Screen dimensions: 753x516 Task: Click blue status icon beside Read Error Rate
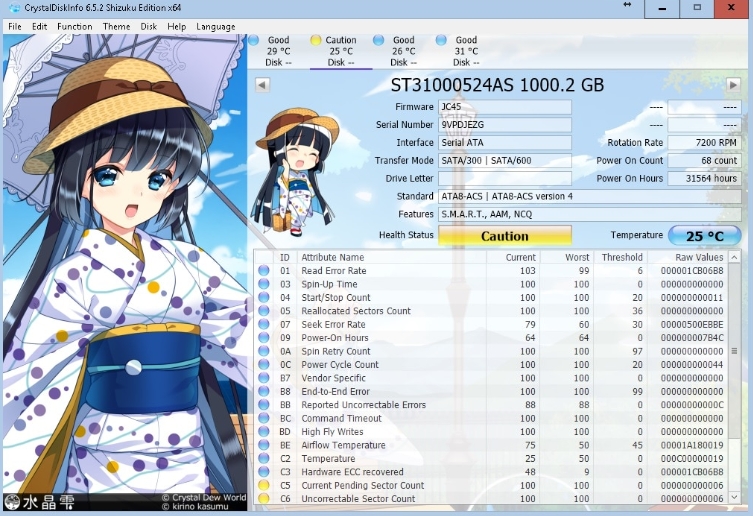pyautogui.click(x=264, y=271)
